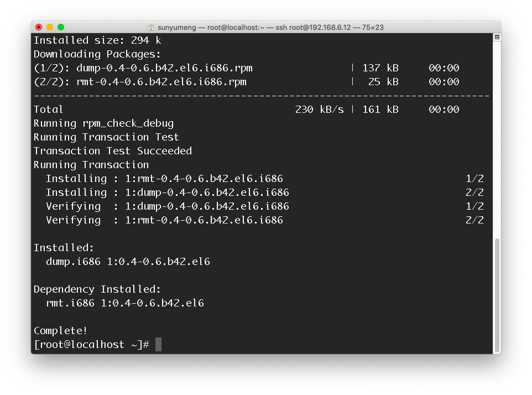Image resolution: width=532 pixels, height=395 pixels.
Task: Click the '161 kB' total size value
Action: click(x=380, y=110)
